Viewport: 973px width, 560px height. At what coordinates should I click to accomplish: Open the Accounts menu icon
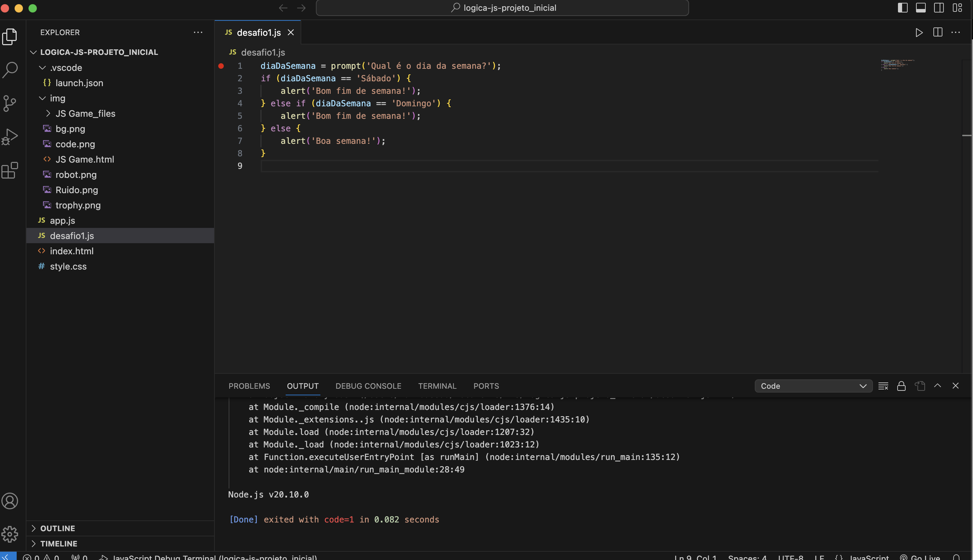[x=10, y=501]
